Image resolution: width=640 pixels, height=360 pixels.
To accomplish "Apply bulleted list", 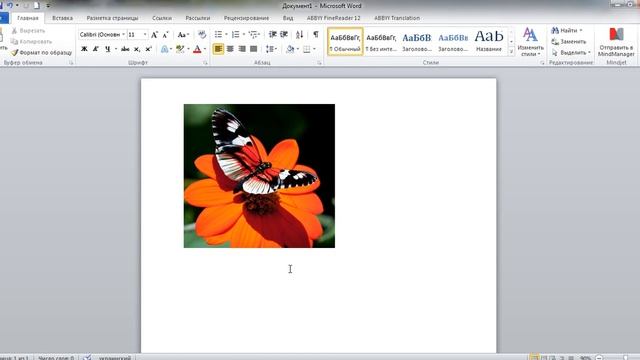I will (x=218, y=35).
